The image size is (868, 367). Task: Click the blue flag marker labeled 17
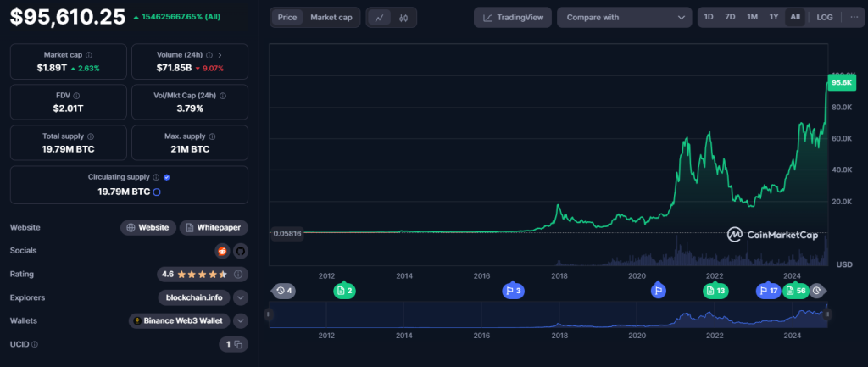click(768, 290)
